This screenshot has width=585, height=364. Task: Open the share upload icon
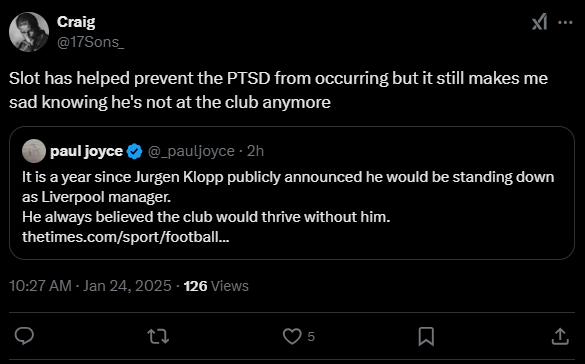point(560,336)
